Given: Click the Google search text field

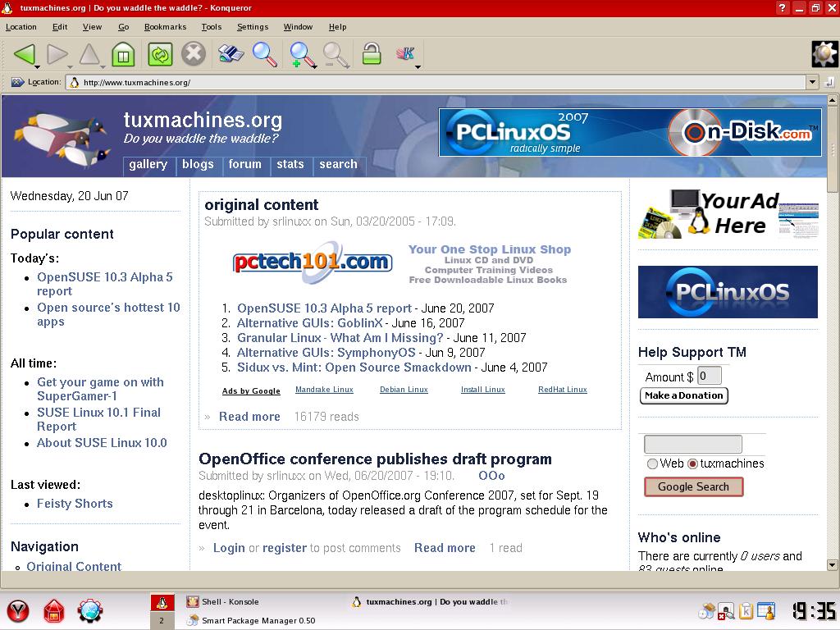Looking at the screenshot, I should pos(692,444).
